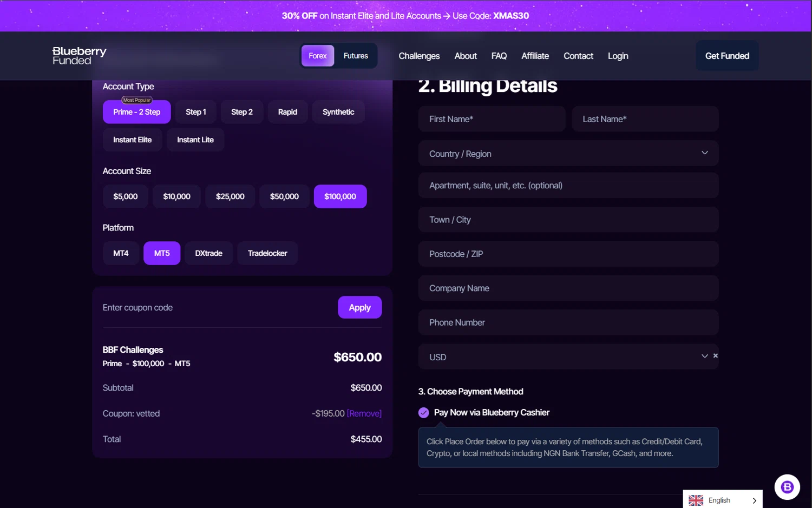
Task: Focus the Town / City field
Action: [568, 220]
